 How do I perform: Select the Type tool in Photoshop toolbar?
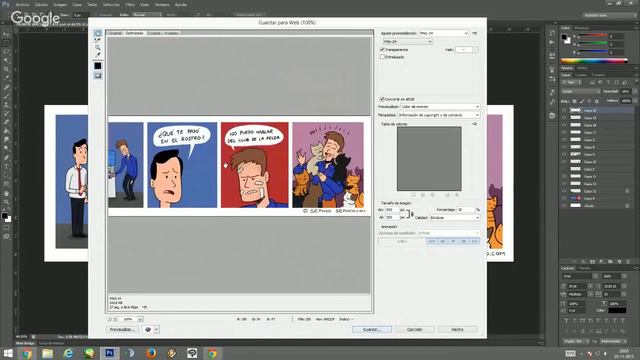click(x=6, y=167)
